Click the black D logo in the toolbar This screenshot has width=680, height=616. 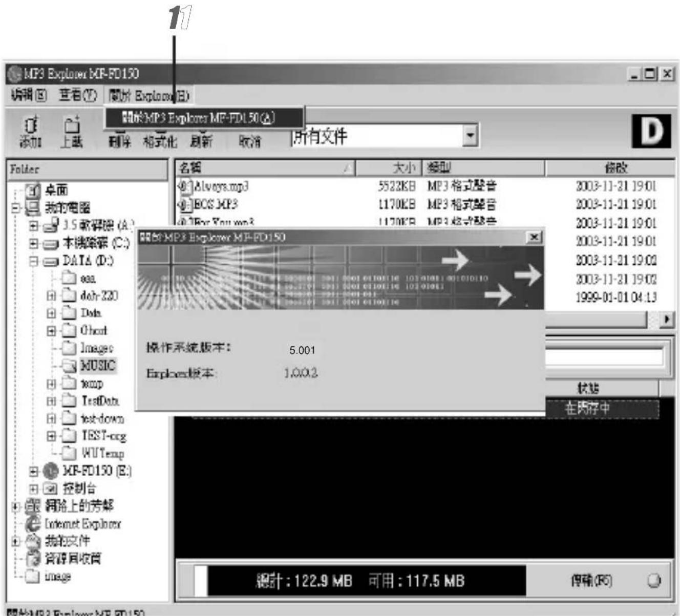pos(651,131)
